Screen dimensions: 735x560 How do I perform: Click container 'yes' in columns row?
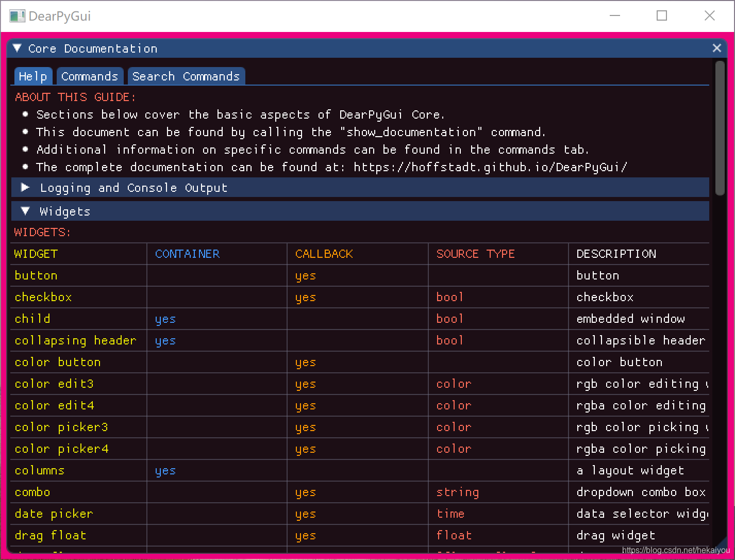coord(165,471)
